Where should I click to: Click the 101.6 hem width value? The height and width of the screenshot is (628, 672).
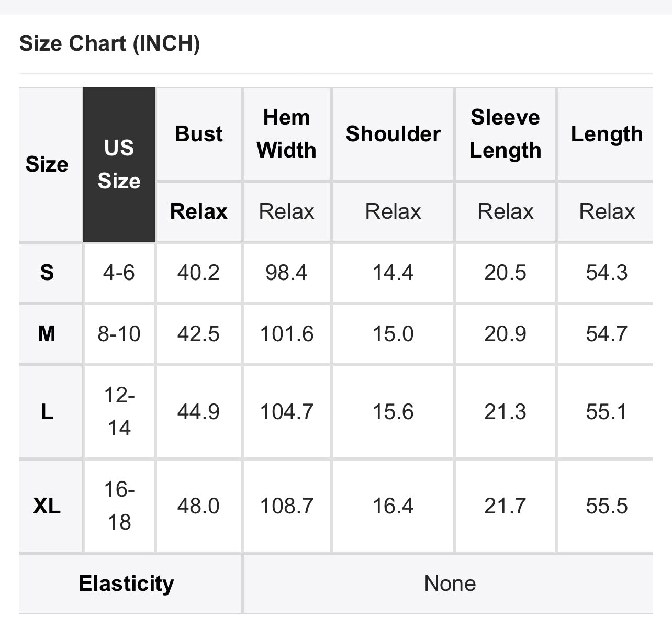(x=287, y=334)
